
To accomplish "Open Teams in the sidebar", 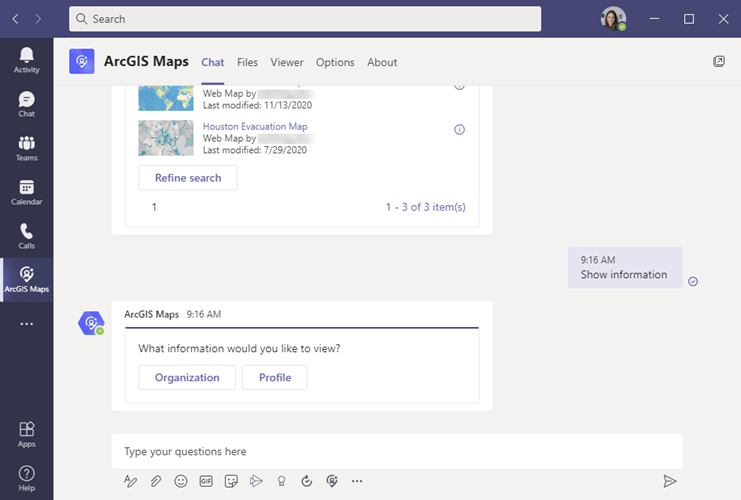I will (26, 148).
